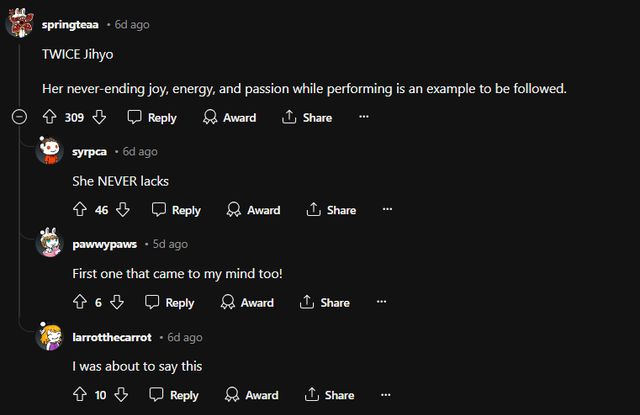The width and height of the screenshot is (640, 415).
Task: Downvote springteaa's top-level comment
Action: [x=99, y=117]
